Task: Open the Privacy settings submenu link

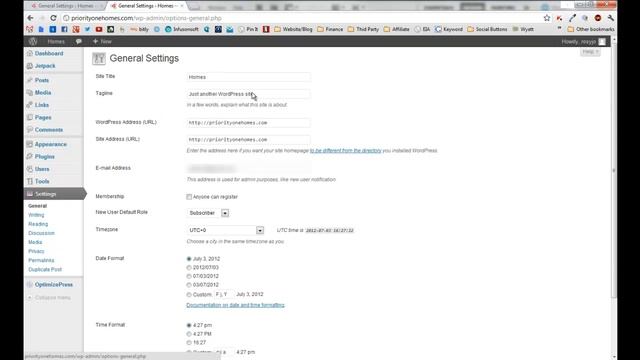Action: click(36, 251)
